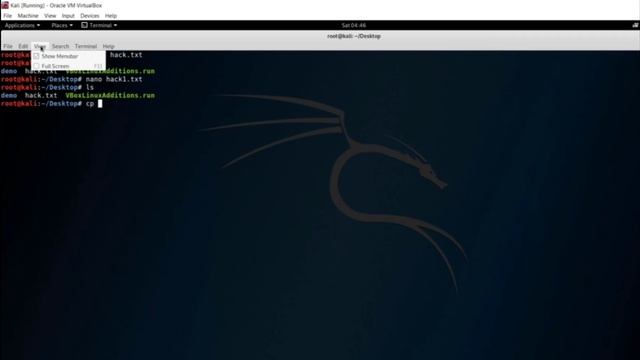
Task: Open VirtualBox View menu
Action: (50, 16)
